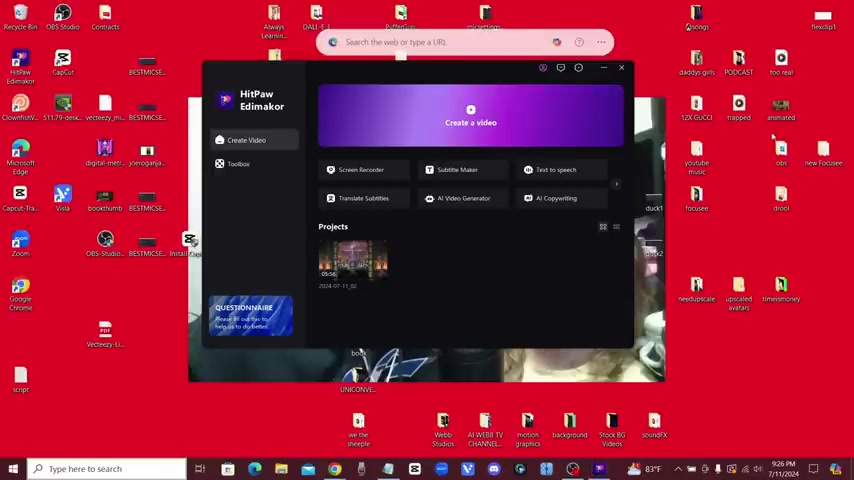Select the HitPaw Edimakor desktop icon
The height and width of the screenshot is (480, 854).
click(x=21, y=66)
